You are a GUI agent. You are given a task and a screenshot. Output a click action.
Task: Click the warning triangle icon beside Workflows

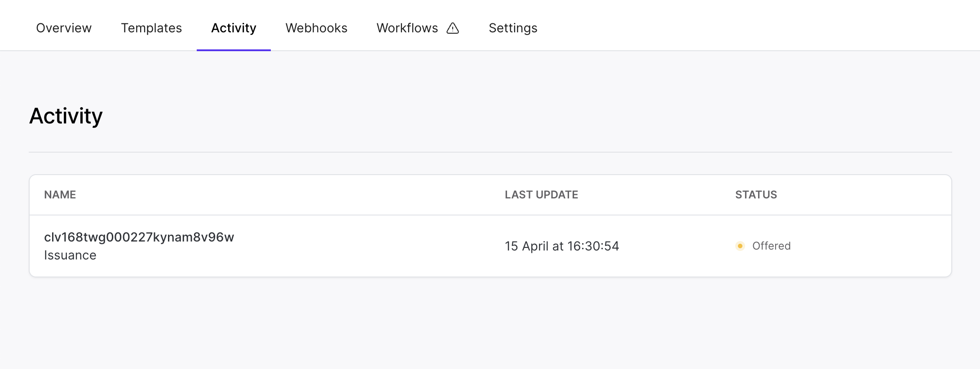(x=453, y=28)
